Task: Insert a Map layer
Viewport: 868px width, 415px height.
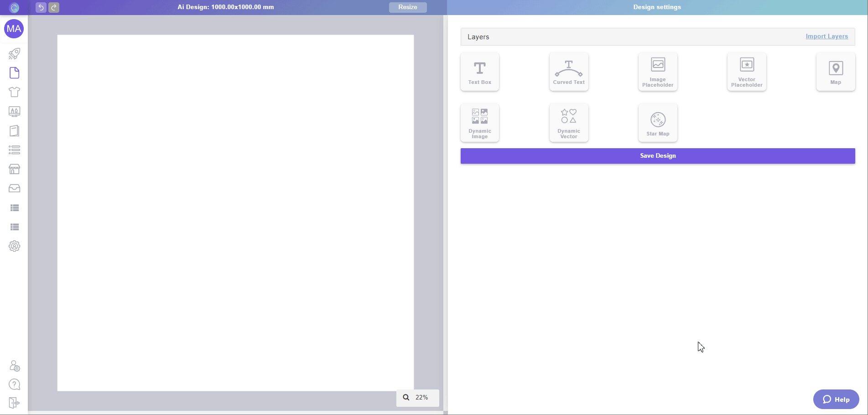Action: point(835,71)
